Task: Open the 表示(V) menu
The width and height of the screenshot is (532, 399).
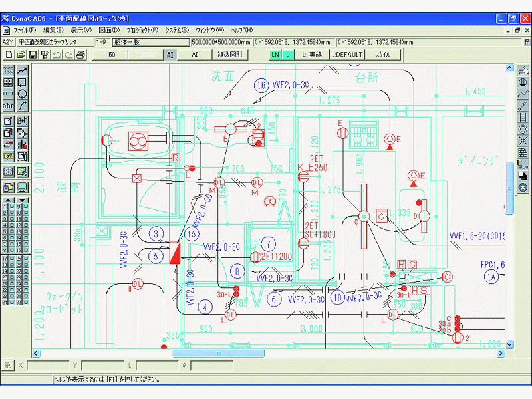Action: tap(81, 30)
